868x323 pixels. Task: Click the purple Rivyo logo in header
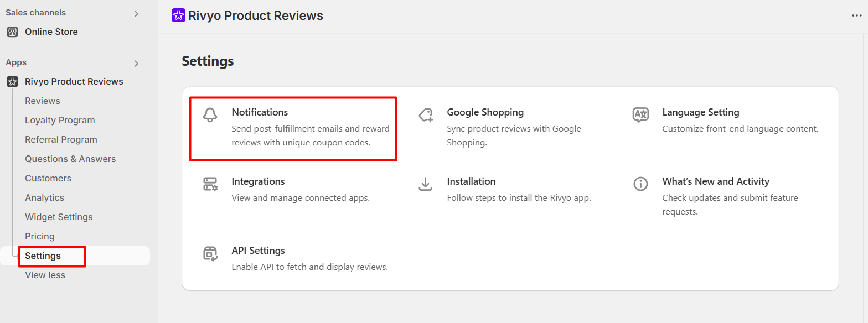pyautogui.click(x=178, y=15)
